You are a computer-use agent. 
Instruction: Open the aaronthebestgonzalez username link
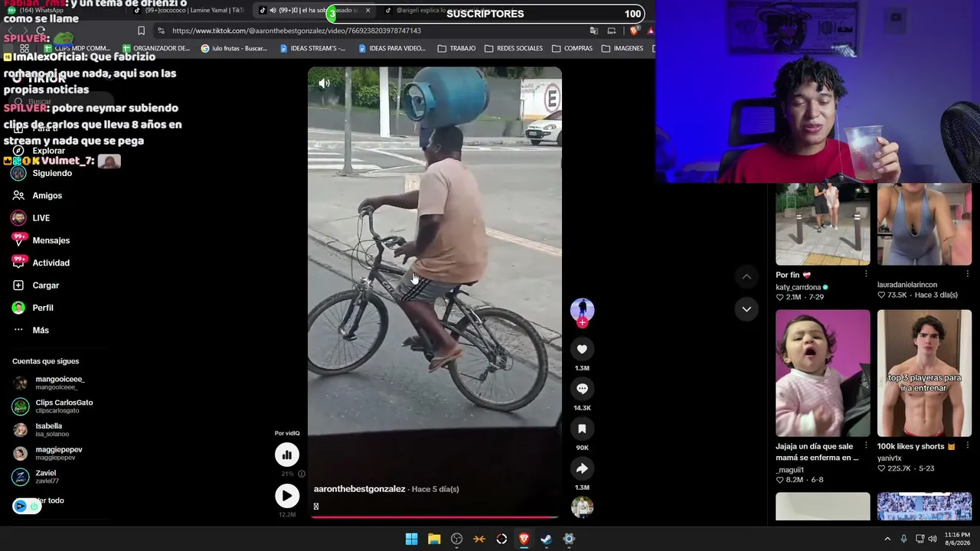pos(359,489)
